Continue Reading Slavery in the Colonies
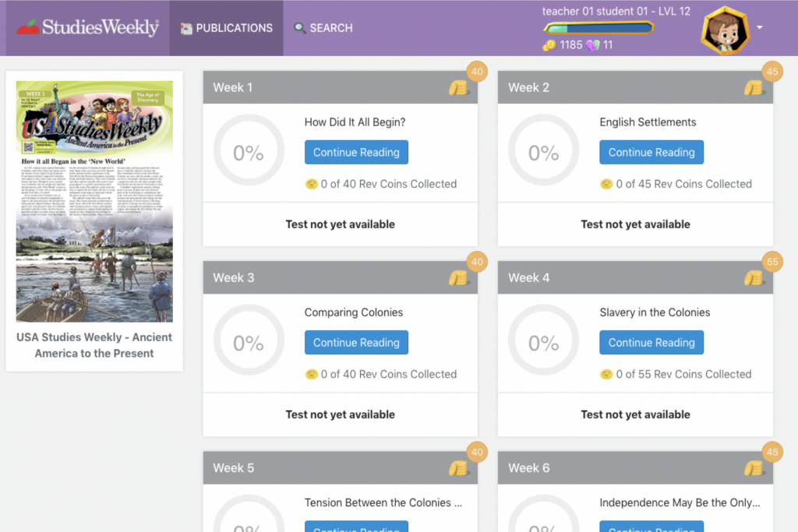The width and height of the screenshot is (798, 532). click(x=651, y=342)
